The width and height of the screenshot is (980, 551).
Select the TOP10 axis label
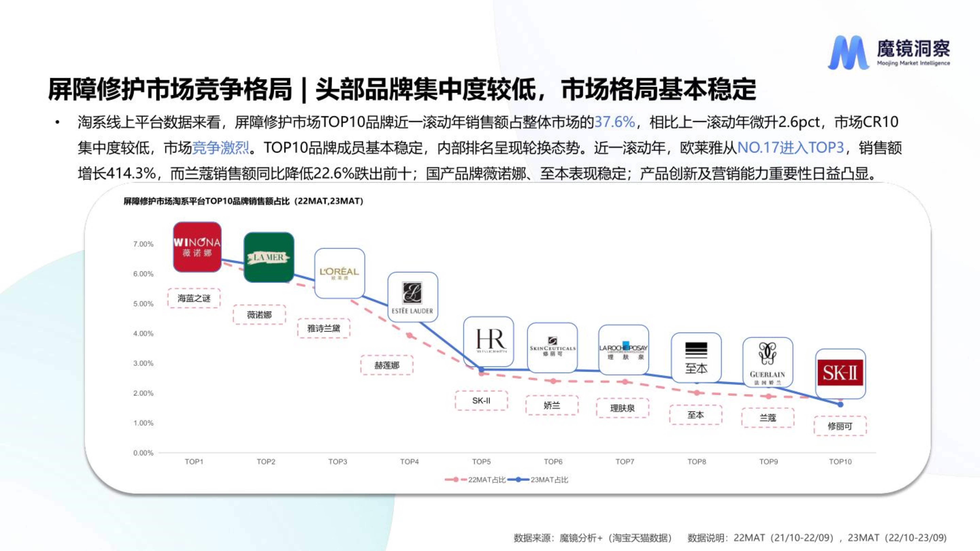pos(840,462)
